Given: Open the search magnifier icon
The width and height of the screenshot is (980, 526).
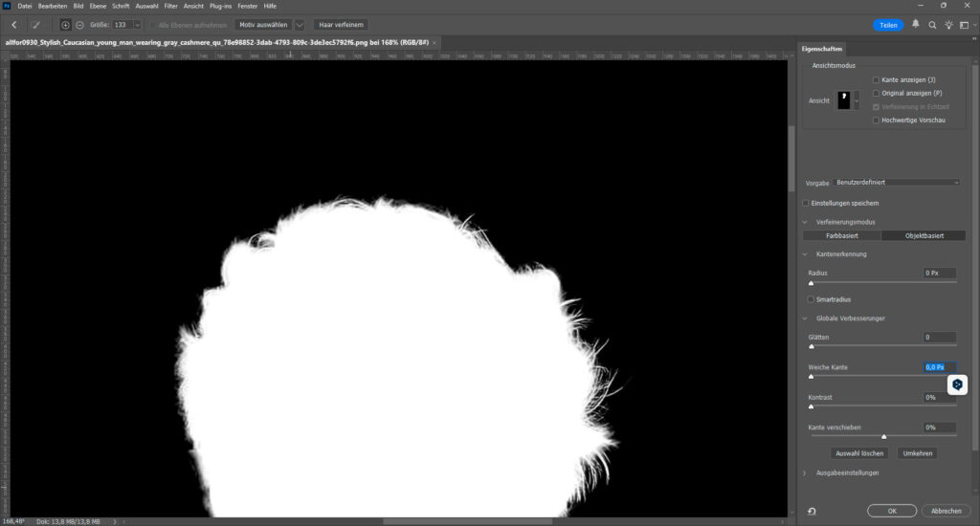Looking at the screenshot, I should 932,25.
